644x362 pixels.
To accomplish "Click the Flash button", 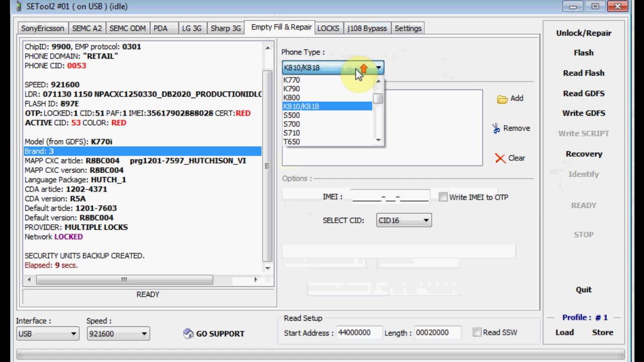I will pyautogui.click(x=584, y=53).
